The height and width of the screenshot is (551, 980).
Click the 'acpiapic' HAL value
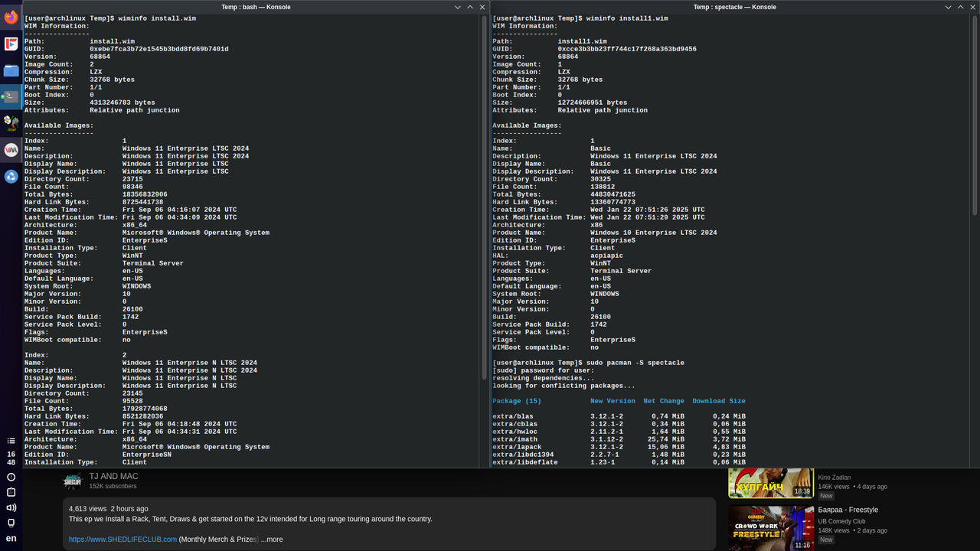[x=606, y=256]
